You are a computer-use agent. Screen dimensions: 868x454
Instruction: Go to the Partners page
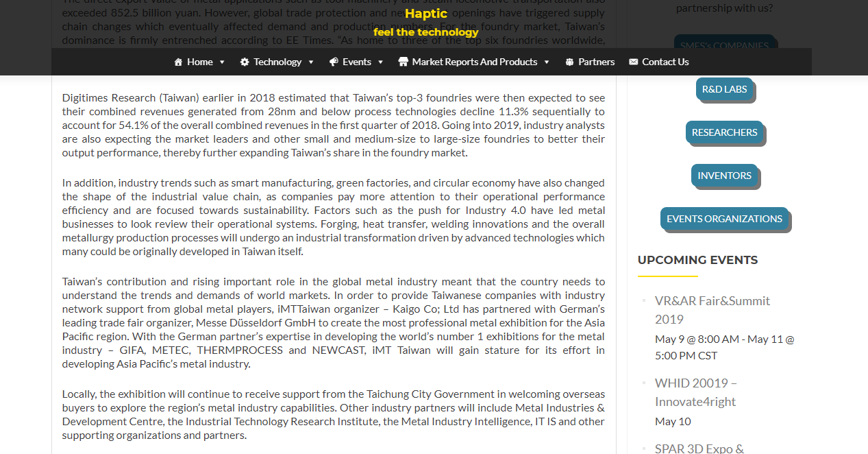click(x=590, y=62)
